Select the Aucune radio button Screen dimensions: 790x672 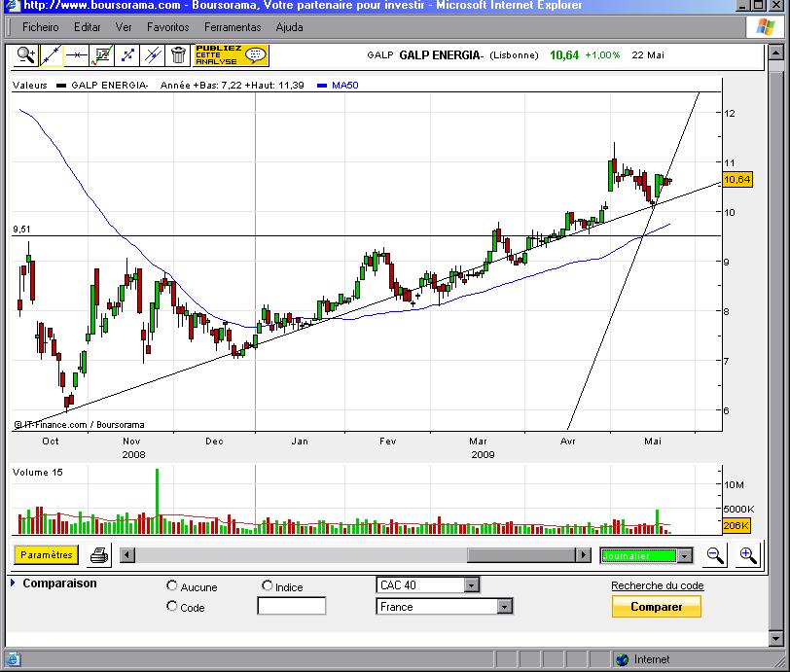point(172,585)
